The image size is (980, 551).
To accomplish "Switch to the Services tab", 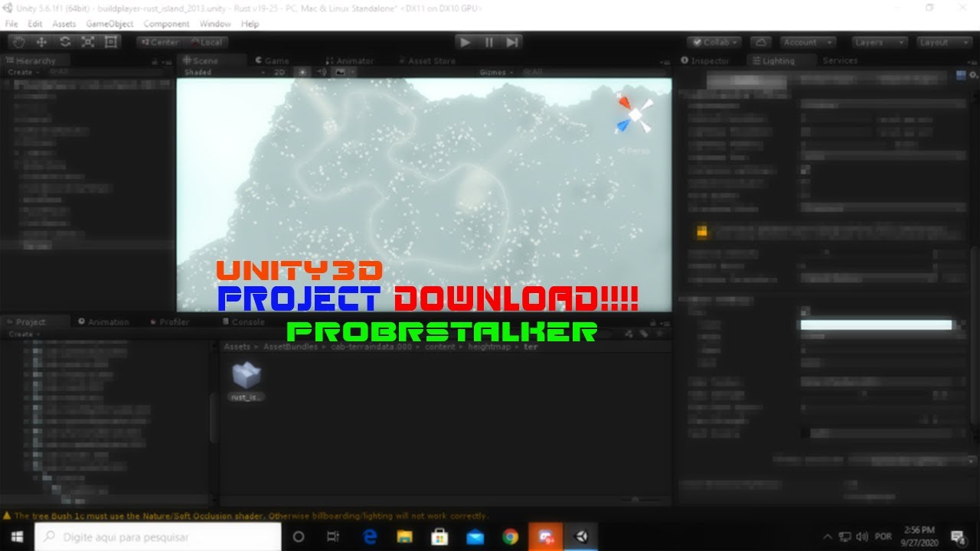I will (840, 60).
